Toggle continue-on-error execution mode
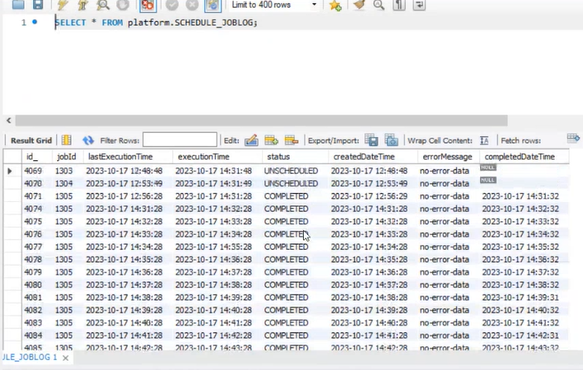The height and width of the screenshot is (370, 583). 148,4
